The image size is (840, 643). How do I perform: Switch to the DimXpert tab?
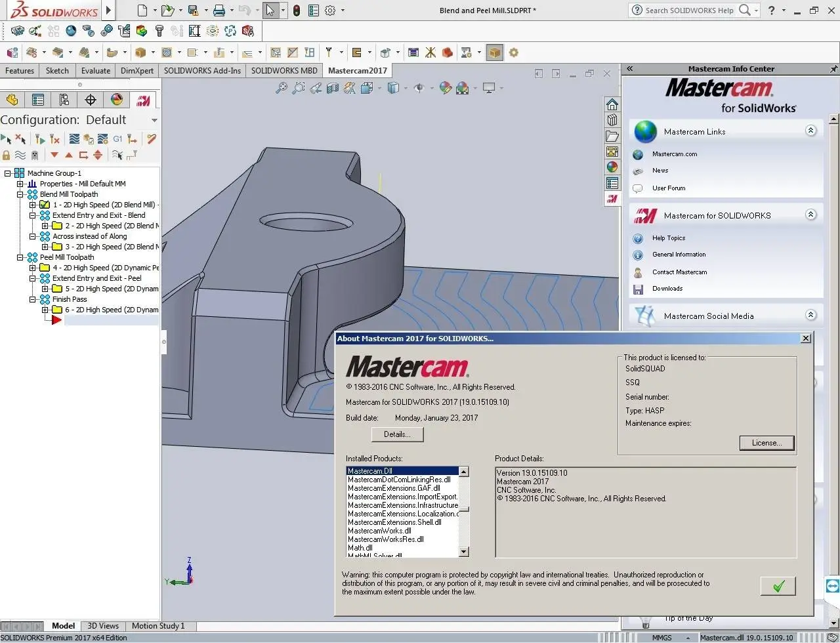[x=137, y=71]
